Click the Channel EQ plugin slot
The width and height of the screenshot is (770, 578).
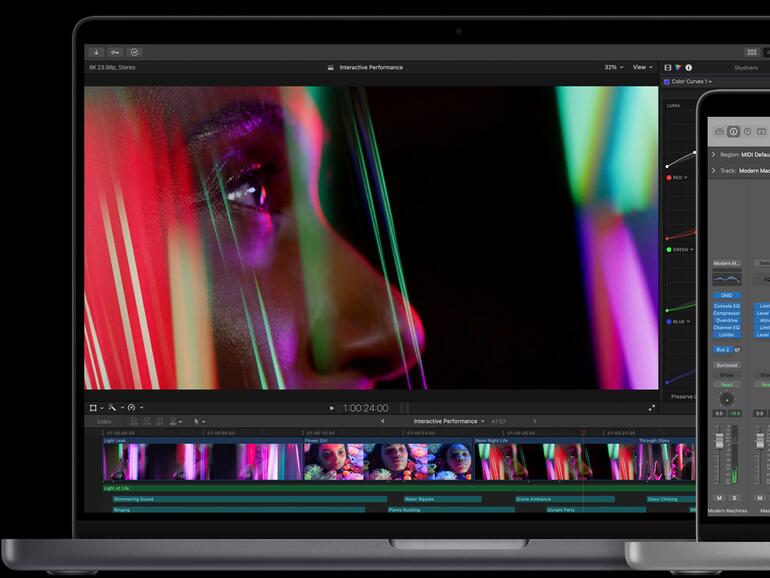pyautogui.click(x=727, y=327)
